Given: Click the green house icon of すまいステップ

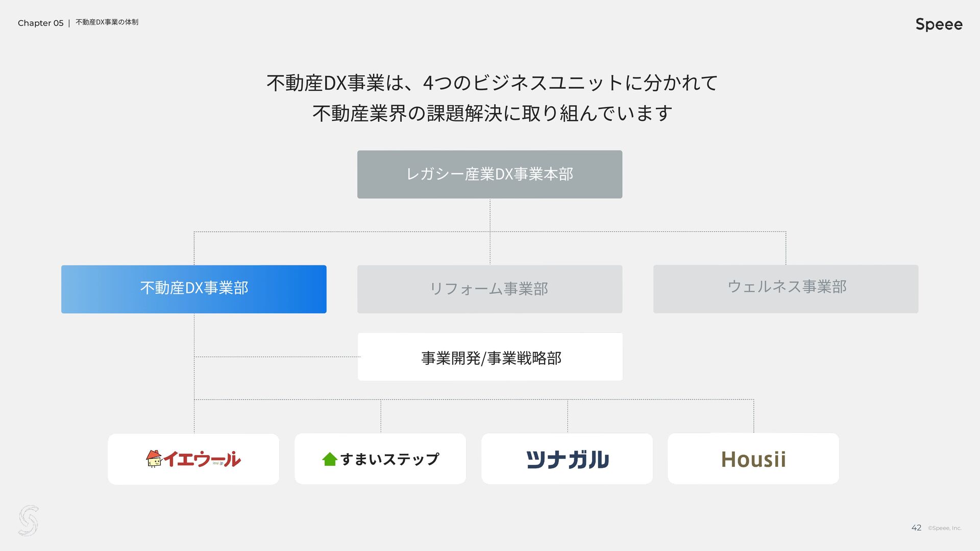Looking at the screenshot, I should pyautogui.click(x=330, y=459).
